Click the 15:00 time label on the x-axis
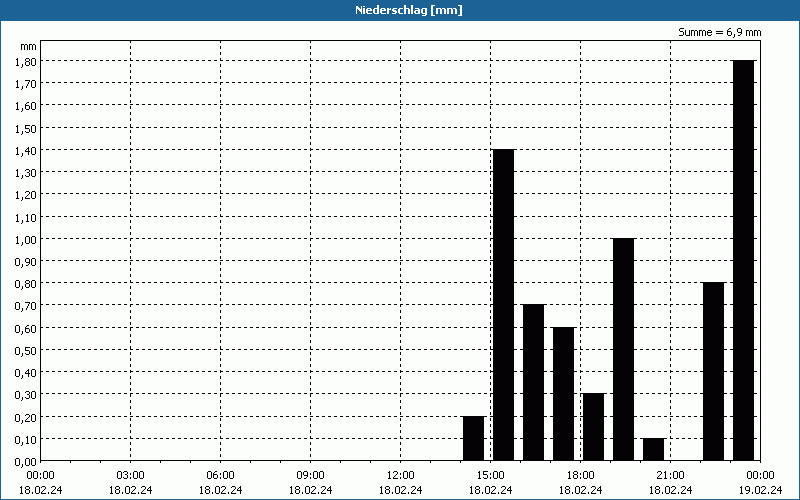This screenshot has height=500, width=800. click(x=490, y=476)
